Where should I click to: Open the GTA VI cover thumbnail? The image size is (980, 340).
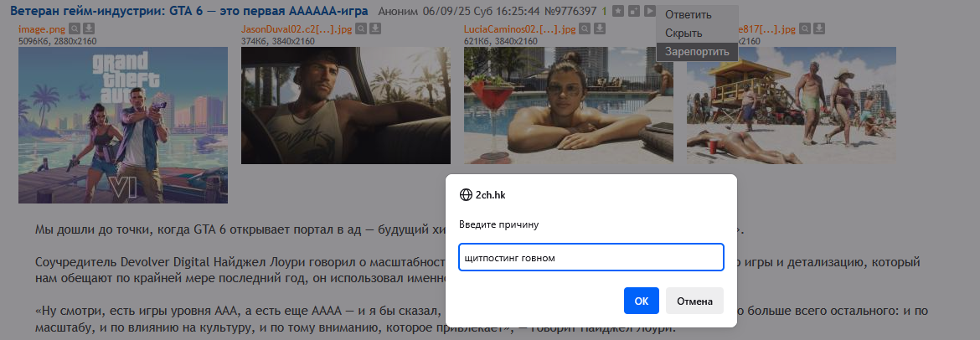(123, 125)
